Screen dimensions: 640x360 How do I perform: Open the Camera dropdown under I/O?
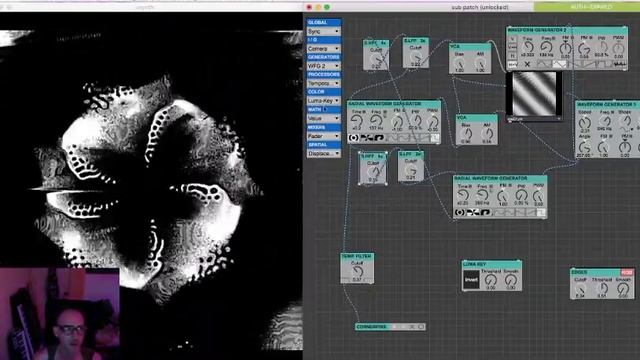tap(324, 49)
